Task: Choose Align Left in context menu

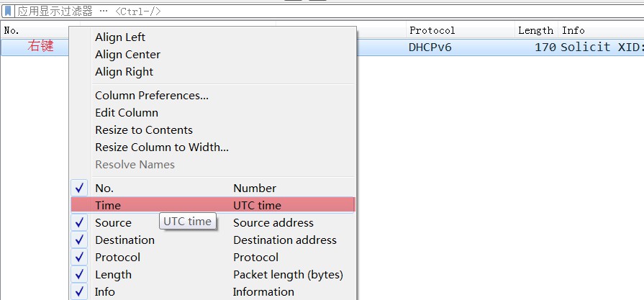Action: click(120, 37)
